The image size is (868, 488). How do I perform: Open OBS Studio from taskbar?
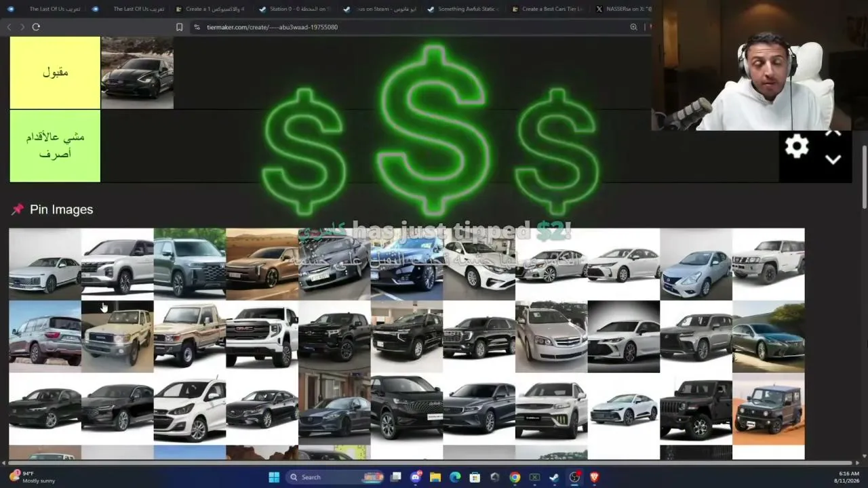(574, 477)
